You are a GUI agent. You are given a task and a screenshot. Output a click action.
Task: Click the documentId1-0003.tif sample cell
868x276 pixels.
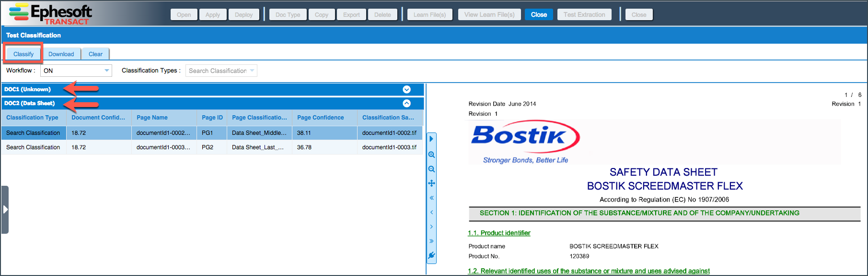390,147
